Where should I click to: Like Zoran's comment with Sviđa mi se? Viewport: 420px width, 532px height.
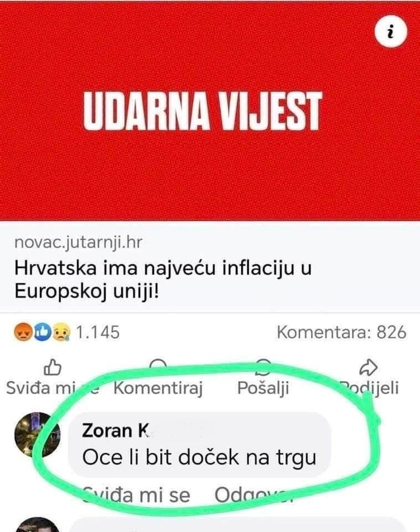136,495
